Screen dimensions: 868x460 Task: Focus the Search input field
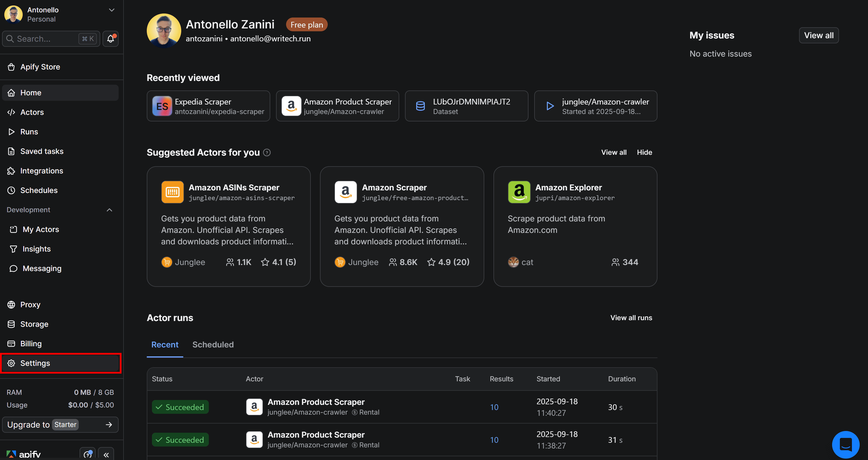[44, 39]
